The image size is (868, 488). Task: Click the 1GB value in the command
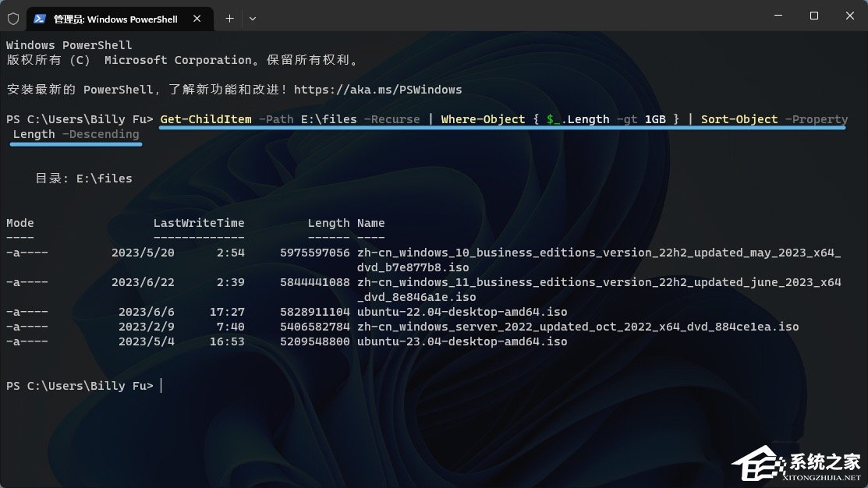[655, 119]
